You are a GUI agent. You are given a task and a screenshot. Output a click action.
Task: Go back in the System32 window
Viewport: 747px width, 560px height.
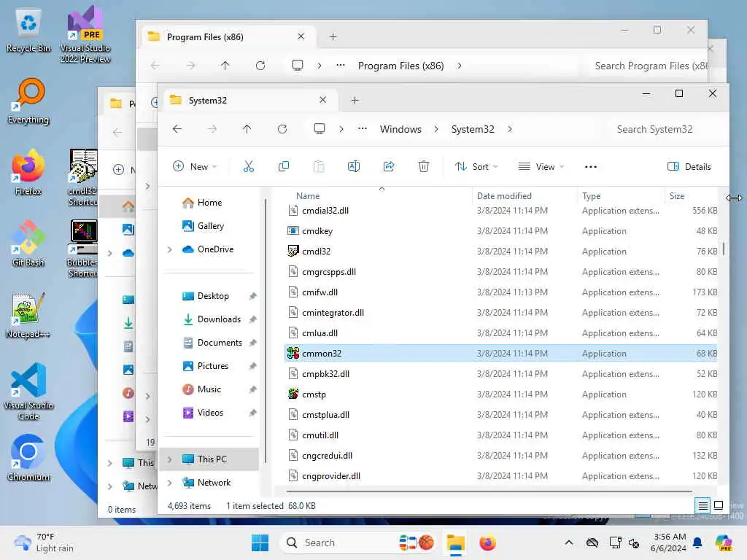pyautogui.click(x=177, y=129)
